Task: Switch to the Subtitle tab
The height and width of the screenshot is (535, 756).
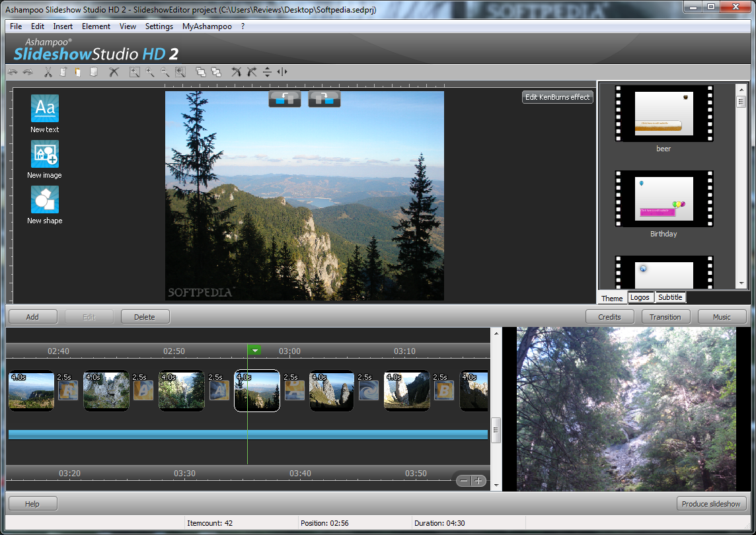Action: pyautogui.click(x=669, y=297)
